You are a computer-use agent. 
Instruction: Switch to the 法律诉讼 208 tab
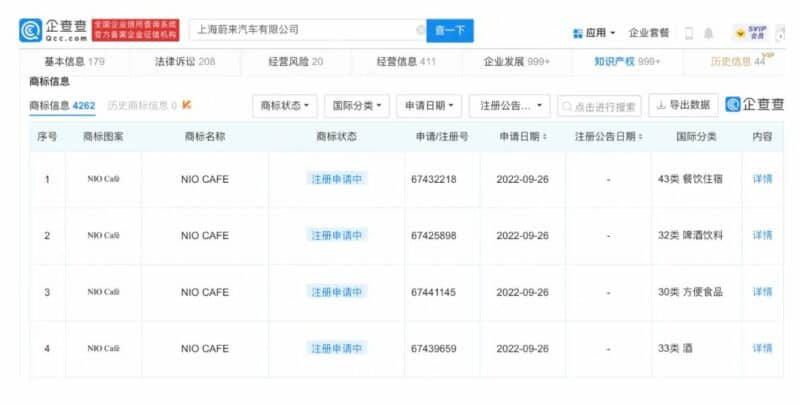185,62
